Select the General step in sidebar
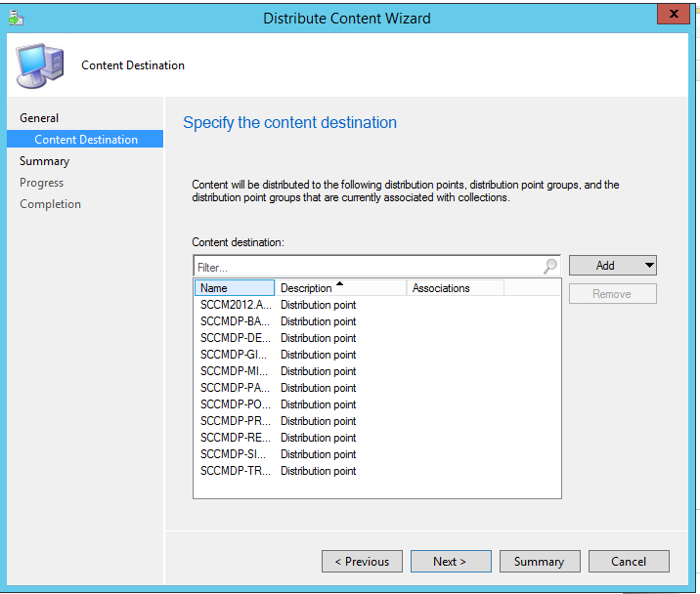 (39, 118)
